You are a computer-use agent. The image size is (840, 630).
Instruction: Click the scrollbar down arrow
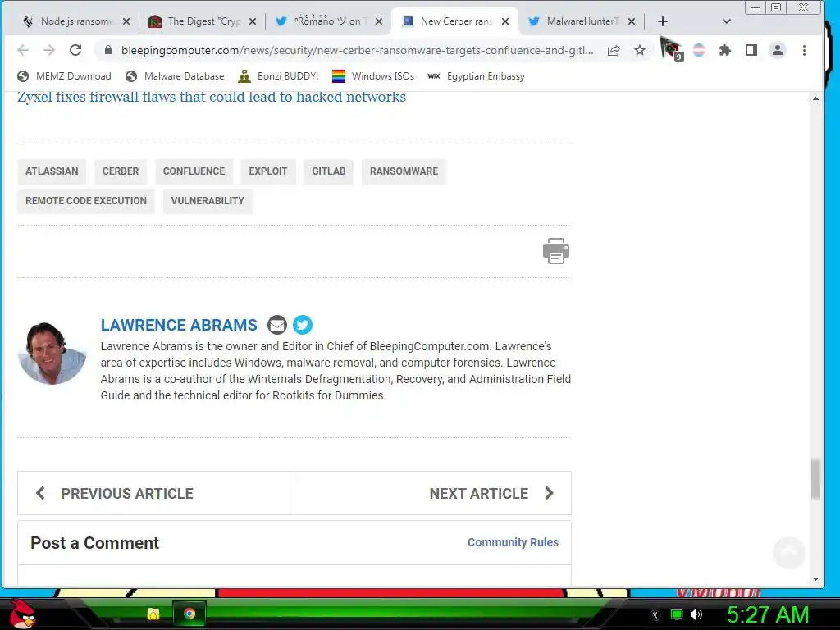click(x=815, y=579)
